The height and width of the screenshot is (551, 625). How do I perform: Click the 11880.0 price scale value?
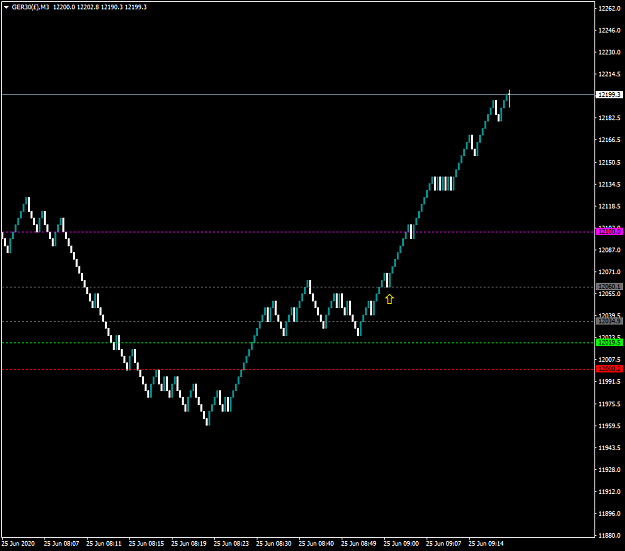pos(609,536)
